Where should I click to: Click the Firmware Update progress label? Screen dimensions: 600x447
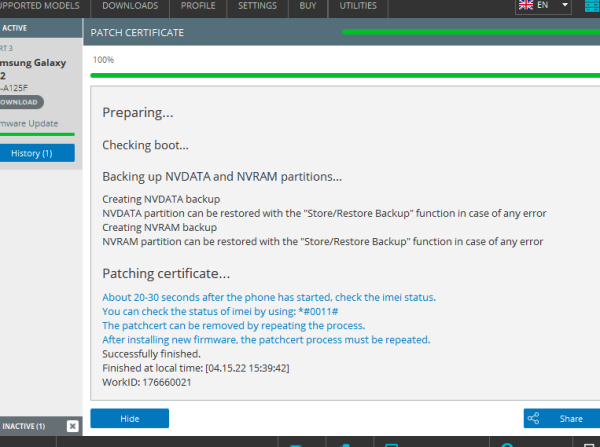(28, 123)
